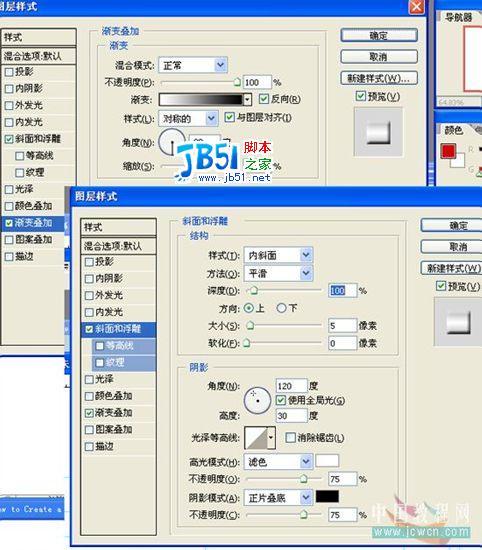This screenshot has height=550, width=482.
Task: Check 描边 in back dialog list
Action: coord(9,256)
